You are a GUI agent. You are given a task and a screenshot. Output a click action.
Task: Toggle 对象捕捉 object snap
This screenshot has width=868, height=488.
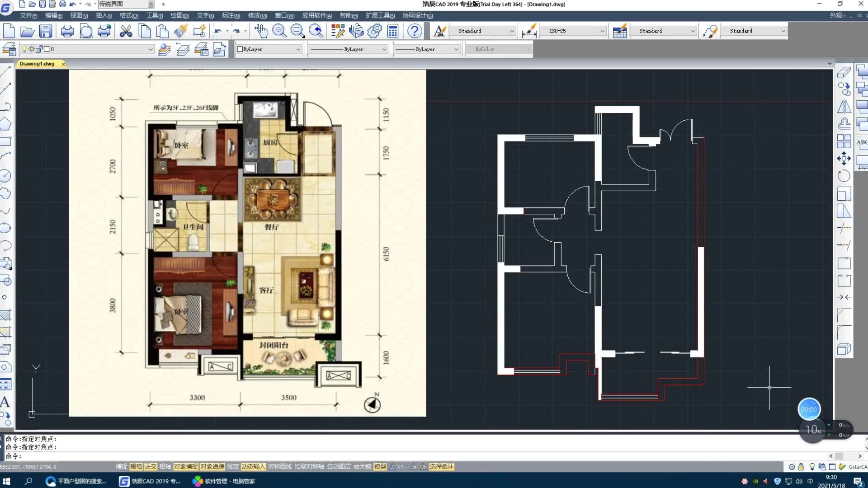point(186,467)
